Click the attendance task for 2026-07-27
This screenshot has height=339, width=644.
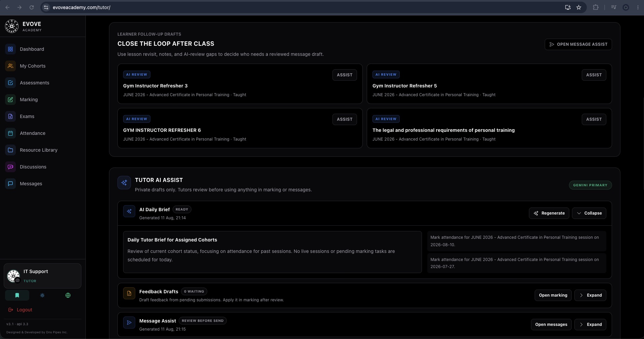pyautogui.click(x=516, y=263)
